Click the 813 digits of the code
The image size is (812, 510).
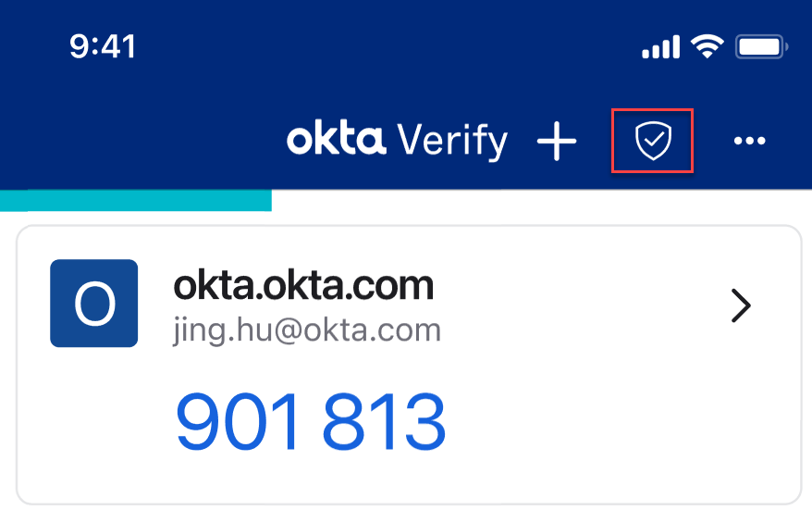click(384, 421)
